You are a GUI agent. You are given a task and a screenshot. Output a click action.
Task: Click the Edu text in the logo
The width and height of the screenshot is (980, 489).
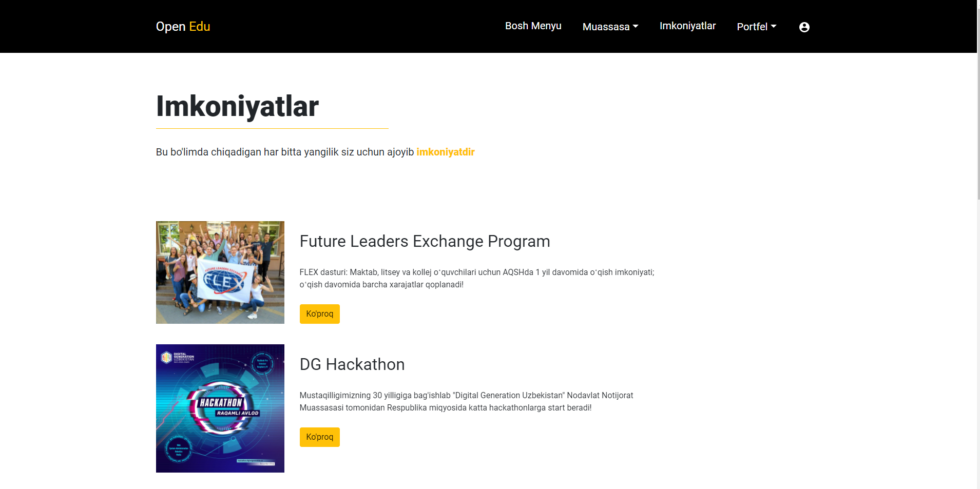[x=200, y=26]
